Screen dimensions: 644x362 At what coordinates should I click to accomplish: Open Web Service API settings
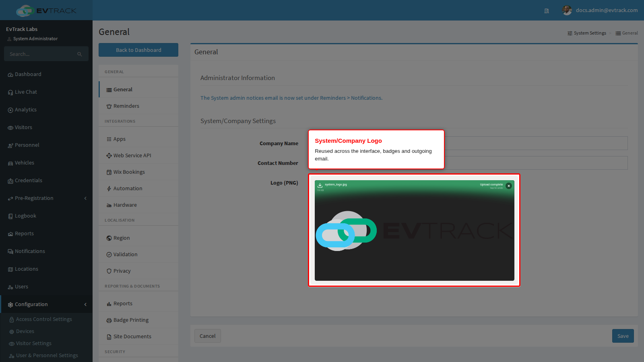[138, 156]
